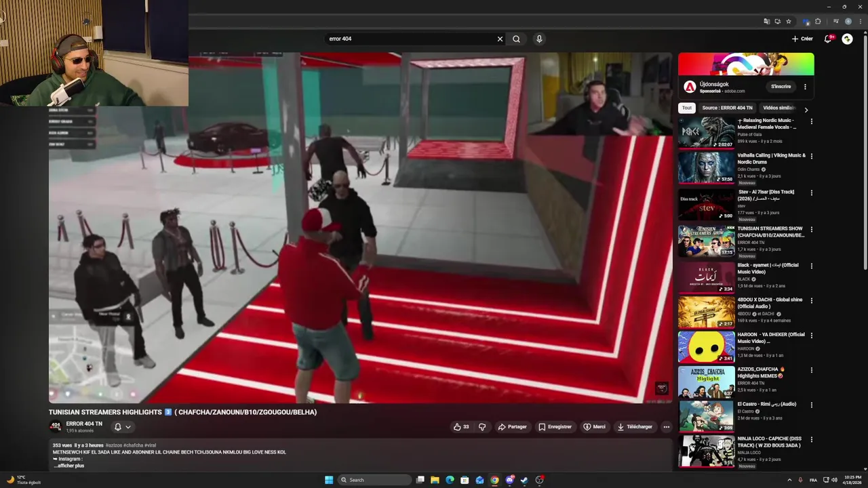Click the main video player
The height and width of the screenshot is (488, 868).
(x=360, y=228)
